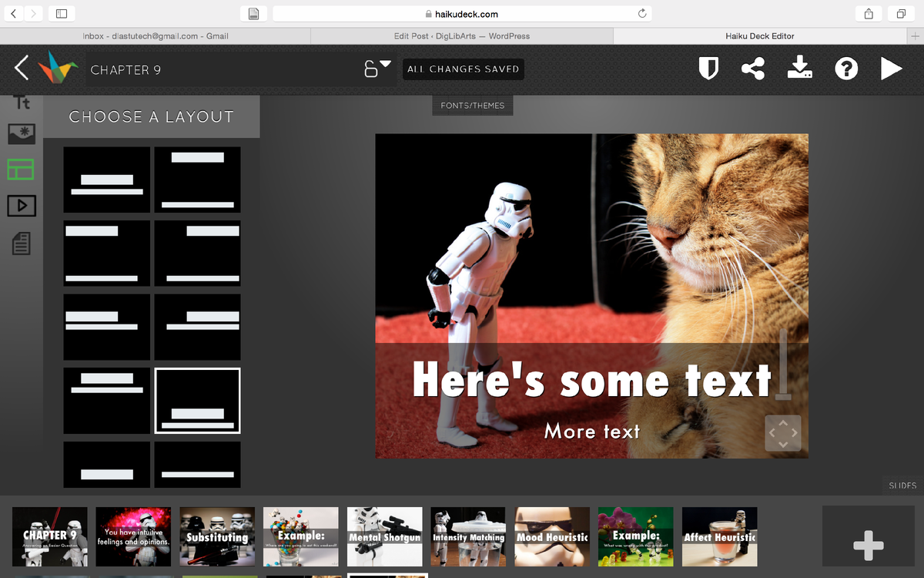Edit the "Here's some text" headline
The width and height of the screenshot is (924, 578).
click(591, 380)
